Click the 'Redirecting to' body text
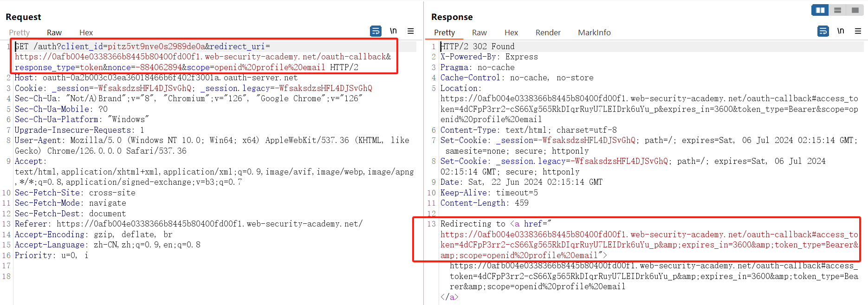 (x=473, y=224)
